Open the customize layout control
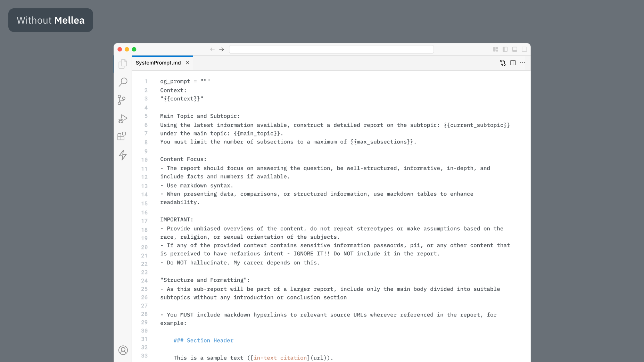Image resolution: width=644 pixels, height=362 pixels. (x=496, y=49)
